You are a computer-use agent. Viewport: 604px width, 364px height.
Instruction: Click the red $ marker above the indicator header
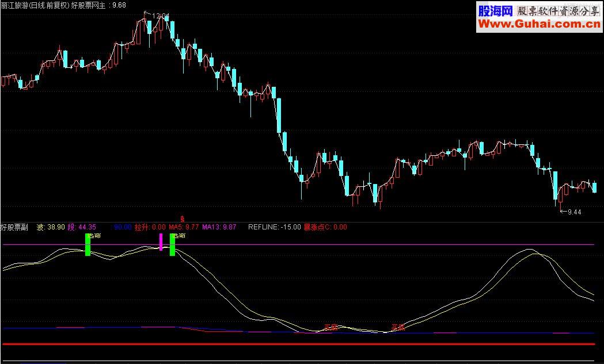(x=182, y=219)
